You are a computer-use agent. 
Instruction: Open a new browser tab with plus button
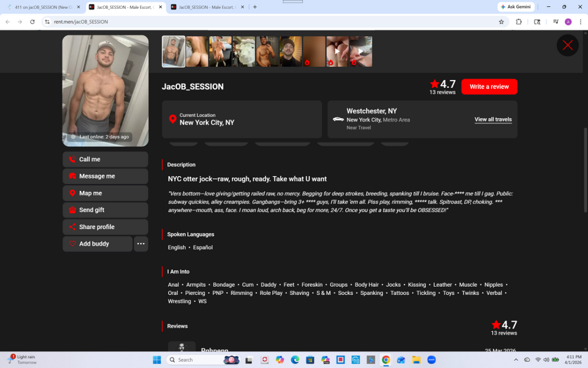(x=255, y=7)
